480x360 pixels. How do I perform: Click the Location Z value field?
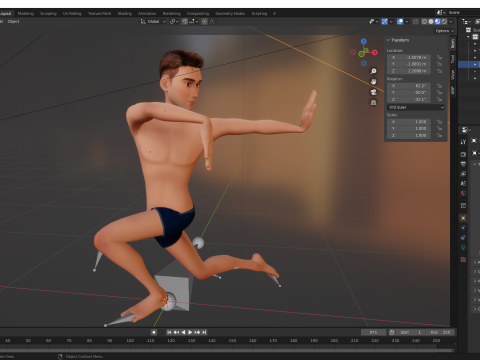409,71
